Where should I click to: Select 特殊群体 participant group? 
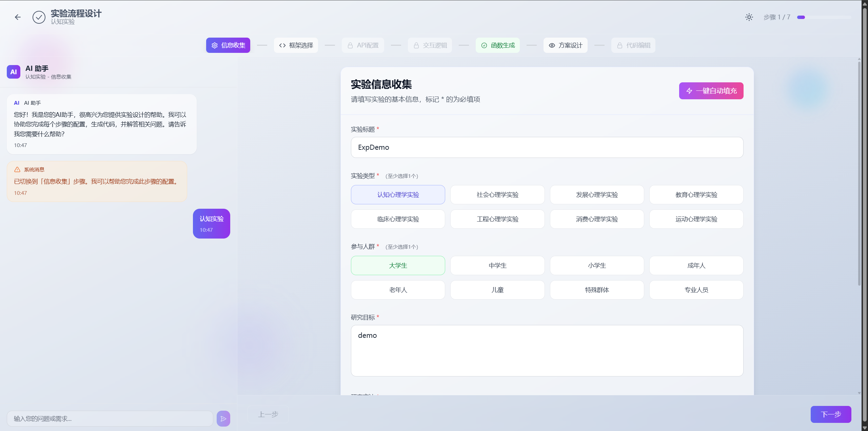597,290
